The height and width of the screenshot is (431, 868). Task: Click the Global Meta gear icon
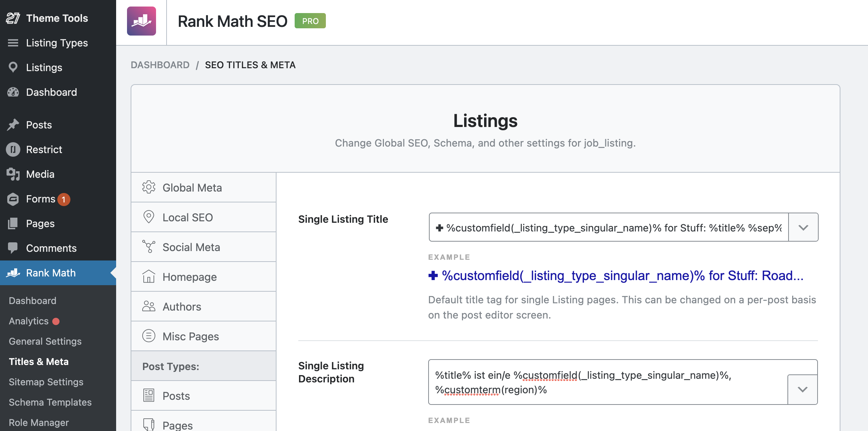(x=149, y=187)
